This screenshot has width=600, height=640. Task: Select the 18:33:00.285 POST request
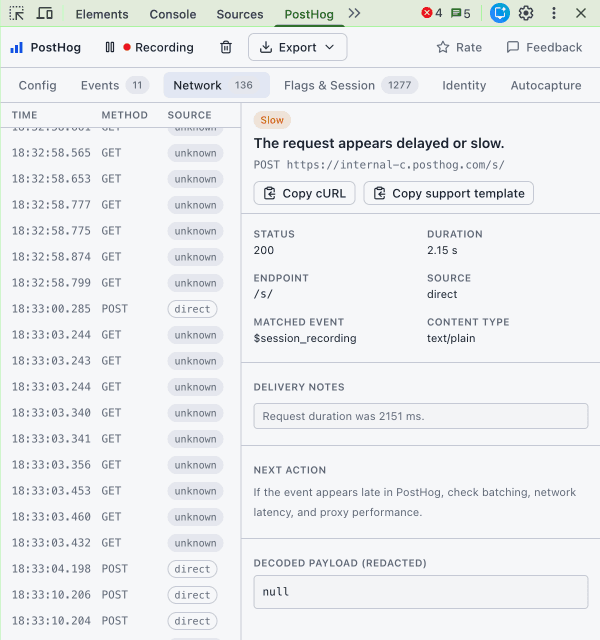click(x=120, y=309)
